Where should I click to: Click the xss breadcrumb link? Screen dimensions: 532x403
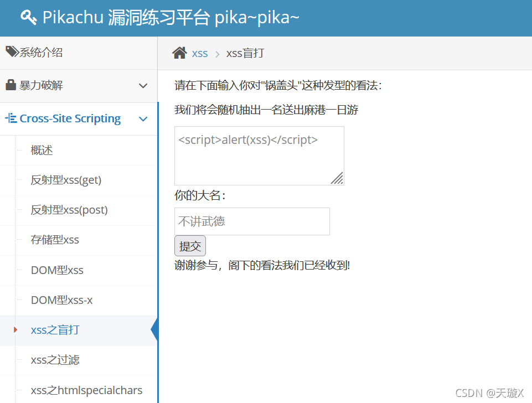(200, 53)
